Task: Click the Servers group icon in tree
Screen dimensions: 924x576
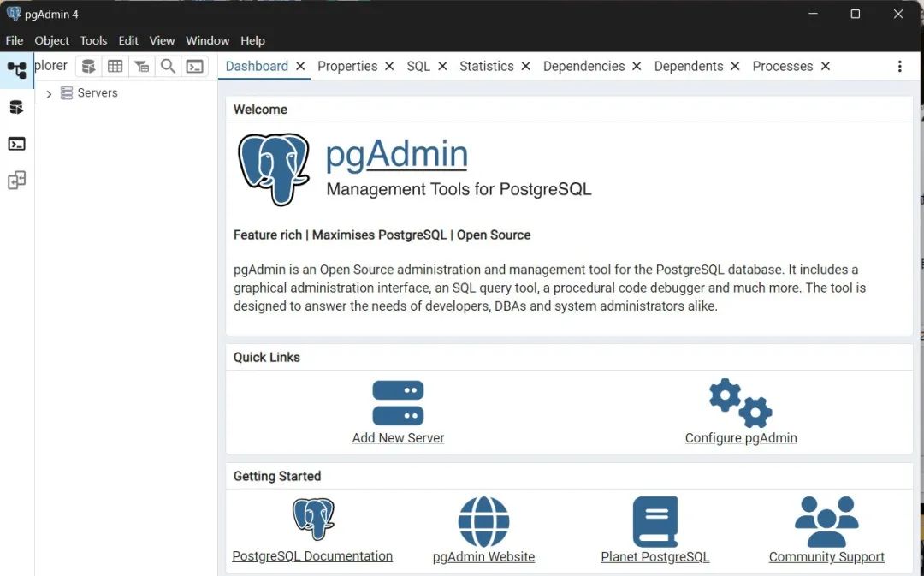Action: [x=67, y=93]
